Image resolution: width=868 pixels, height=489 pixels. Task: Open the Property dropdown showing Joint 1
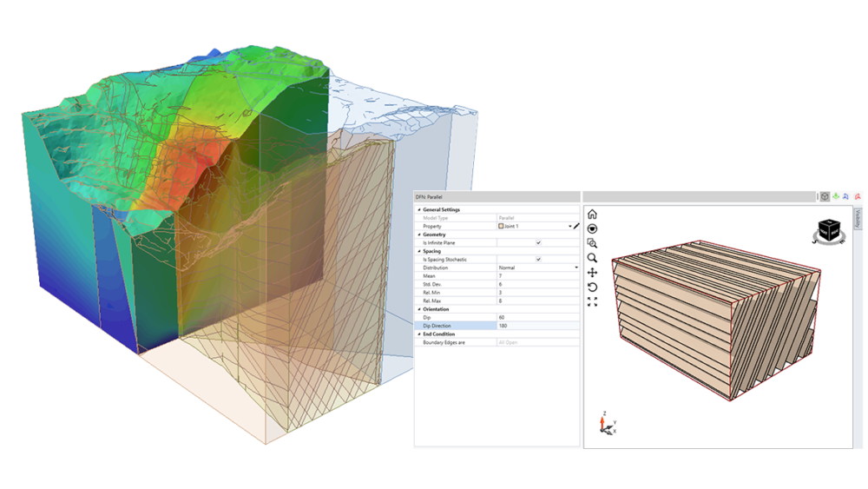569,226
